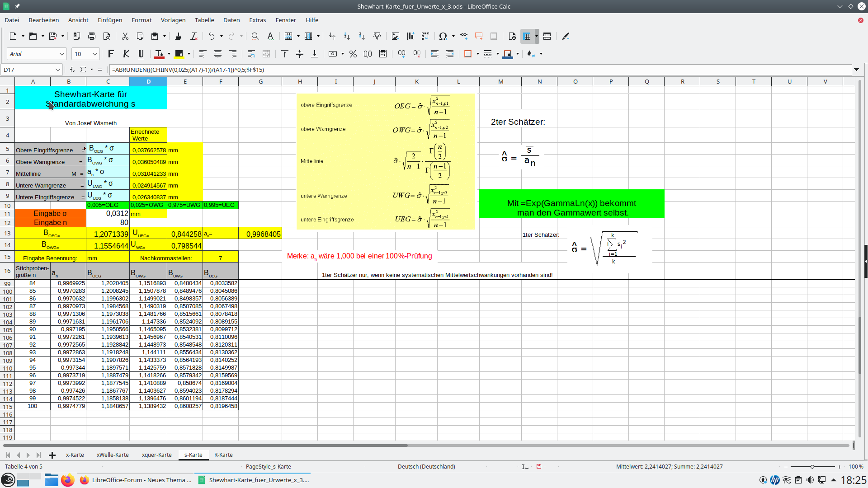The image size is (868, 488).
Task: Open the font name Arial dropdown
Action: click(62, 54)
